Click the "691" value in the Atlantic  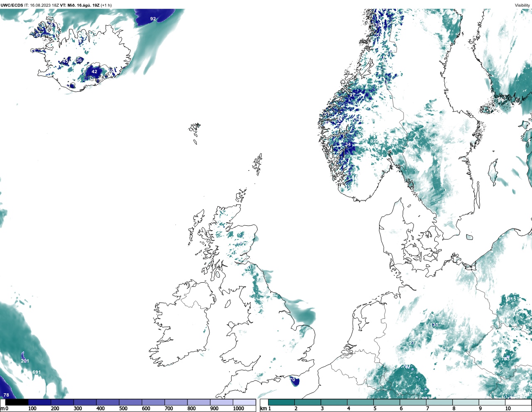(37, 372)
